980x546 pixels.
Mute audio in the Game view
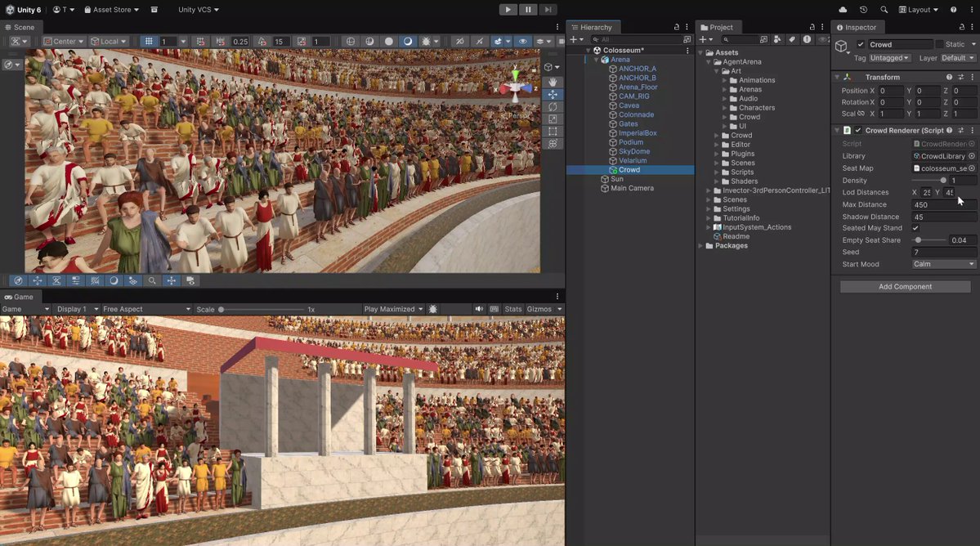[x=479, y=309]
